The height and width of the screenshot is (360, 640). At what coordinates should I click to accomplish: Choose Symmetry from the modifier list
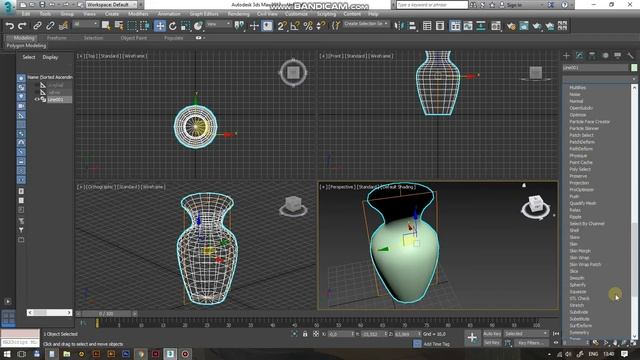tap(579, 333)
